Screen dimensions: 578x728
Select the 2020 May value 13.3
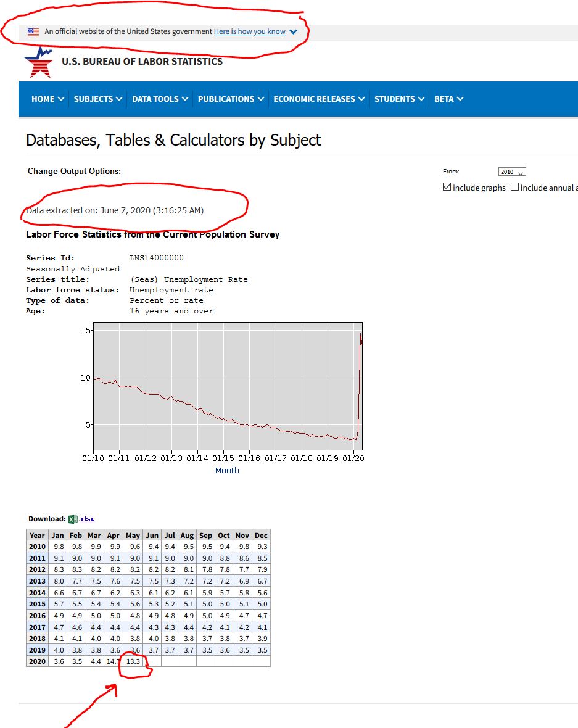[x=133, y=661]
